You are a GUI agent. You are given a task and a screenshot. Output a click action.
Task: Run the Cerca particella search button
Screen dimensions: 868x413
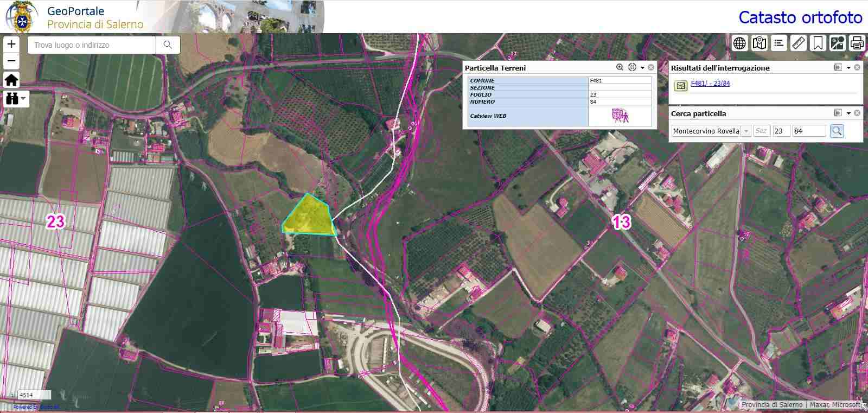pyautogui.click(x=837, y=131)
